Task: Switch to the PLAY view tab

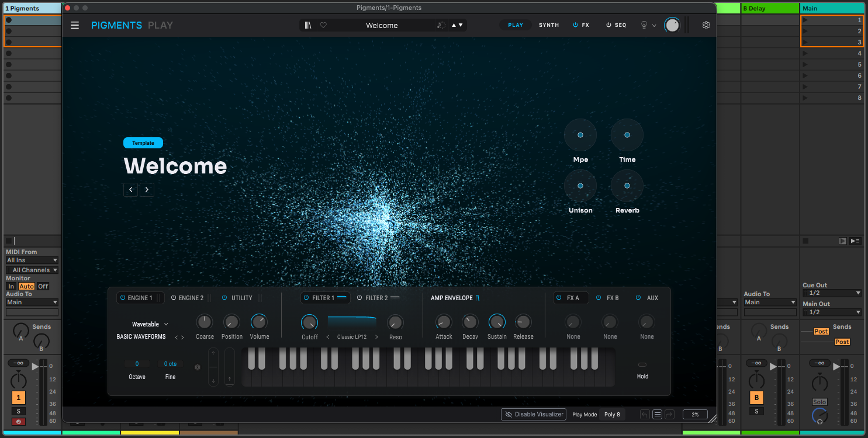Action: (516, 25)
